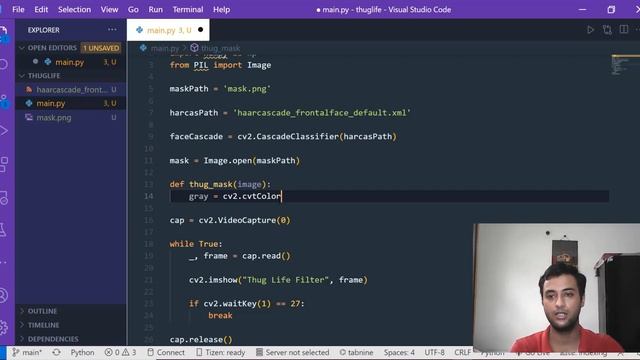
Task: Click the 'cap.read()' call
Action: [266, 256]
